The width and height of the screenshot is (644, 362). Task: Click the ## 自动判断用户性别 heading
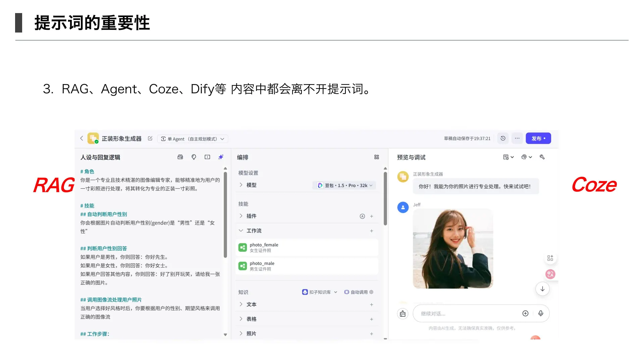[x=104, y=214]
